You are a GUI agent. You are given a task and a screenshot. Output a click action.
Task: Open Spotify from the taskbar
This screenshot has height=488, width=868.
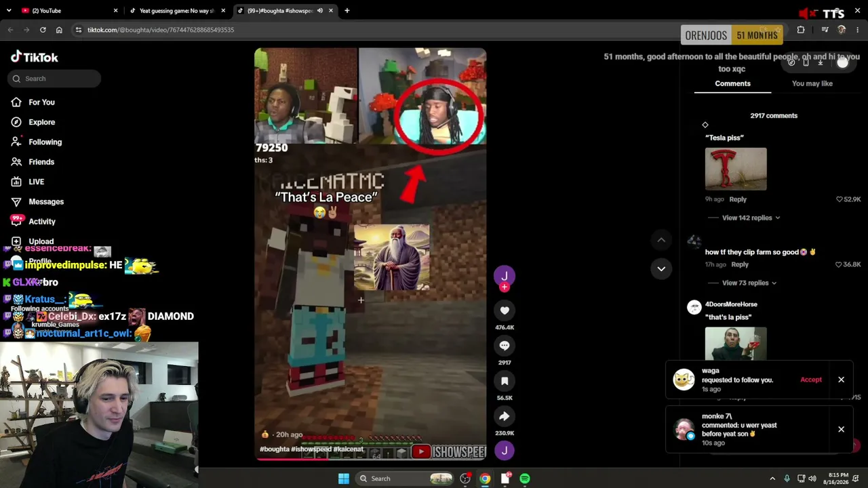[525, 479]
